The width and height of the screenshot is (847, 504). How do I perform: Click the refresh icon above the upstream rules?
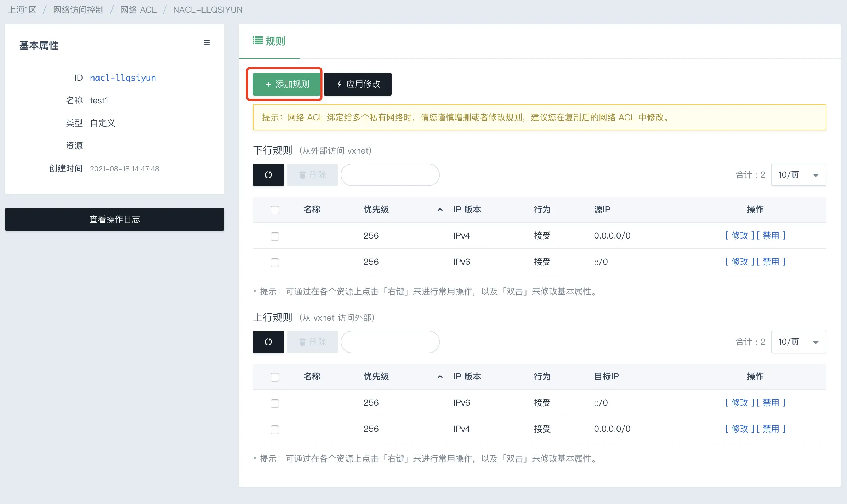(x=268, y=342)
